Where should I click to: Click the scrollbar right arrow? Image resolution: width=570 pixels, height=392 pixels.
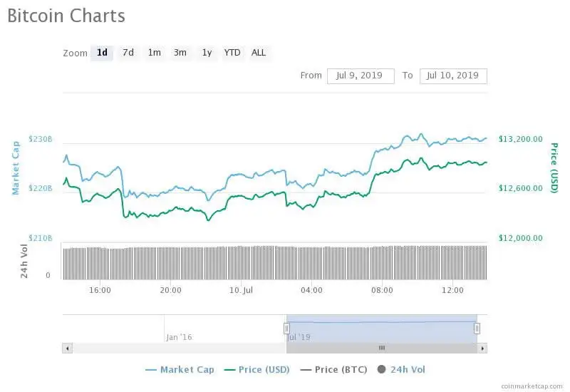click(x=482, y=348)
